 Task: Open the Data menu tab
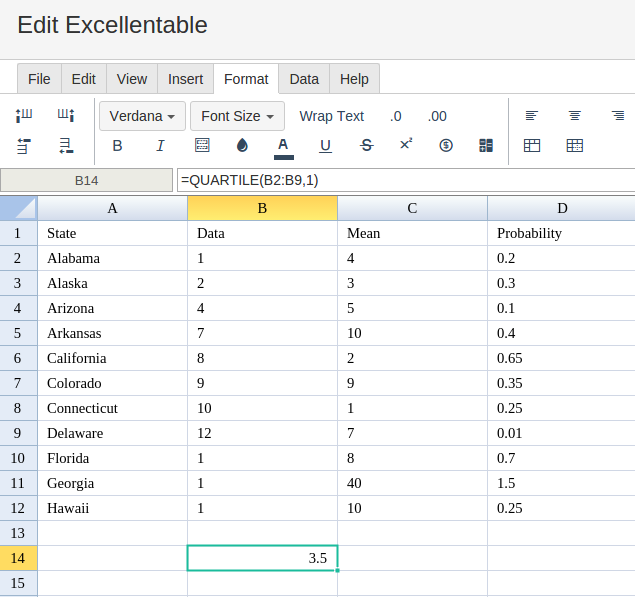click(x=304, y=79)
